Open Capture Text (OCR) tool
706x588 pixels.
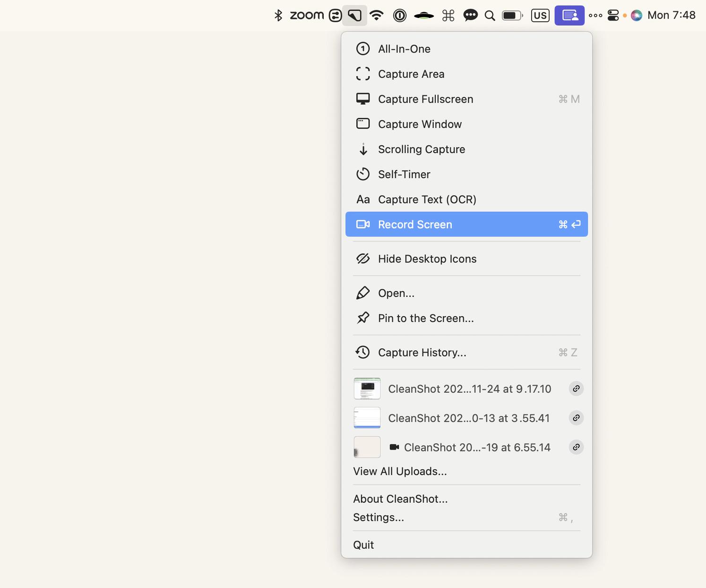427,199
